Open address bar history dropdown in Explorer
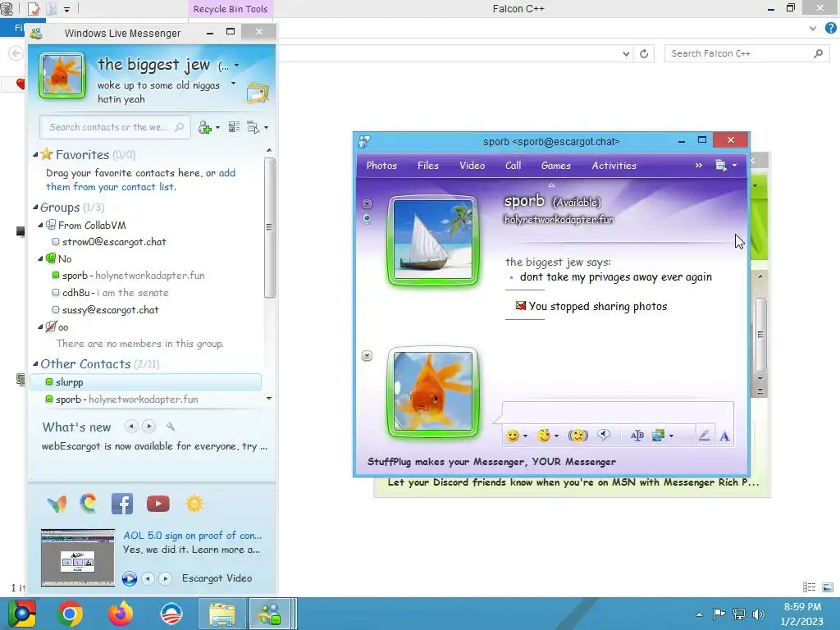 coord(626,53)
